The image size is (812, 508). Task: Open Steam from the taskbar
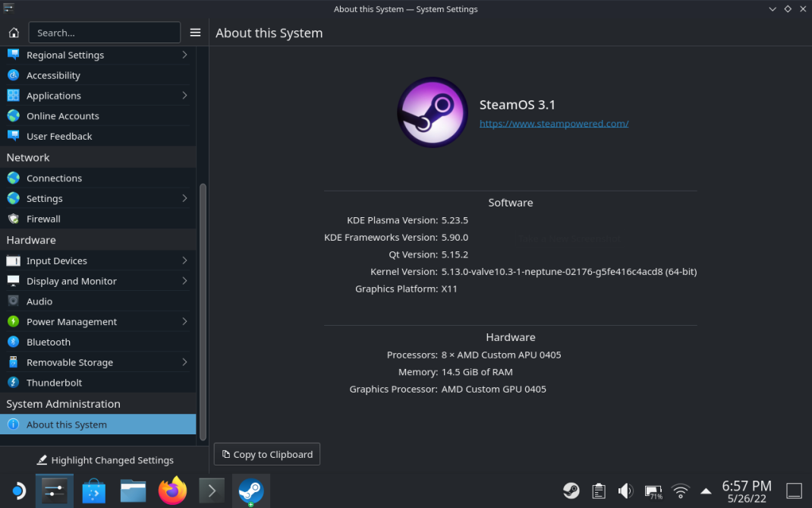[251, 491]
